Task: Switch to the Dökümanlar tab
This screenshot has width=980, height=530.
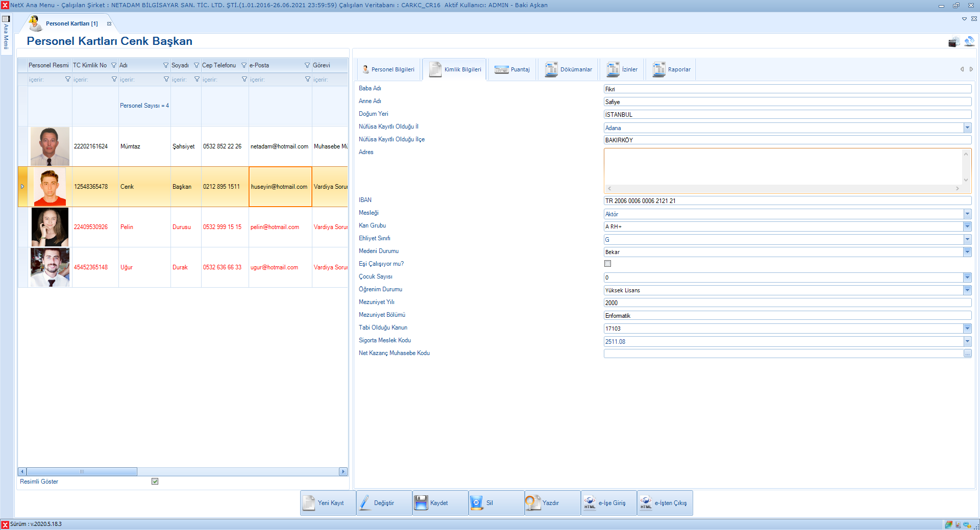Action: [x=569, y=69]
